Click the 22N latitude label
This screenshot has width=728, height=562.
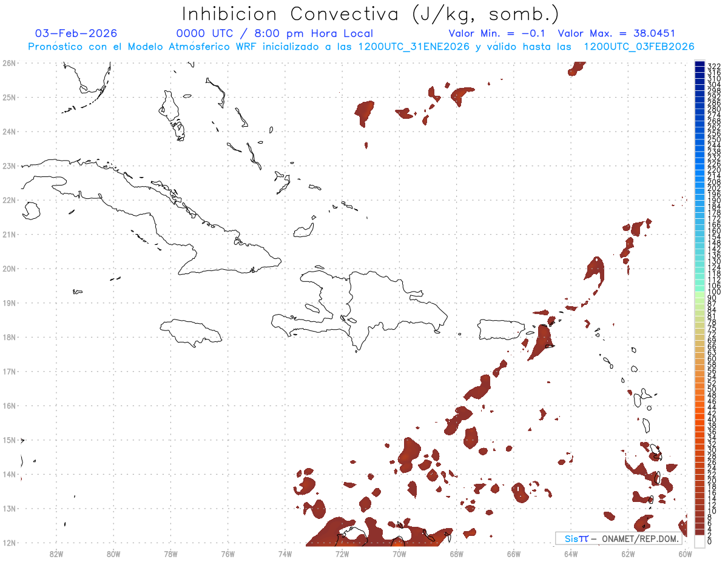click(x=8, y=200)
